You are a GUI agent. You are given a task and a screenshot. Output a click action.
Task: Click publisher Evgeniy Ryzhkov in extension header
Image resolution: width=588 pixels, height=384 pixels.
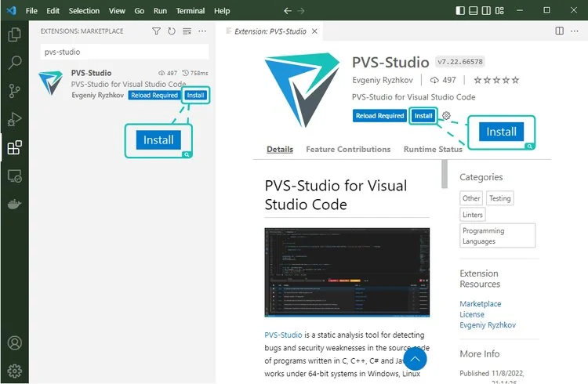tap(383, 80)
